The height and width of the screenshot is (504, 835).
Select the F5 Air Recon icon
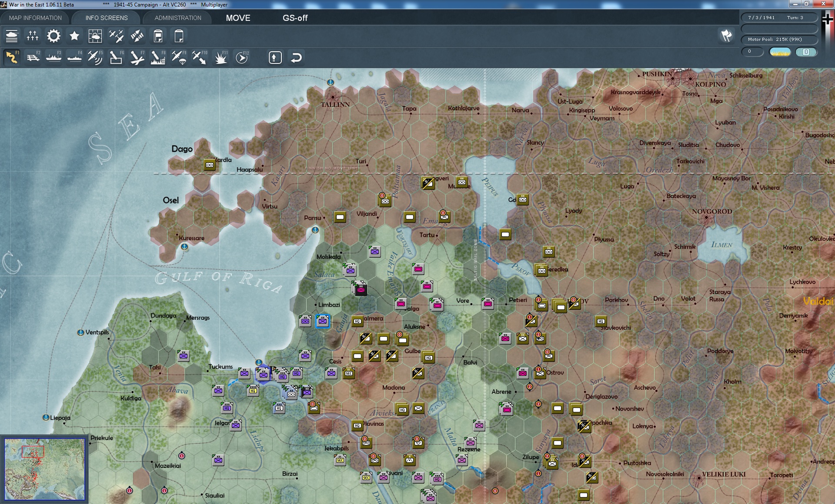pos(95,57)
